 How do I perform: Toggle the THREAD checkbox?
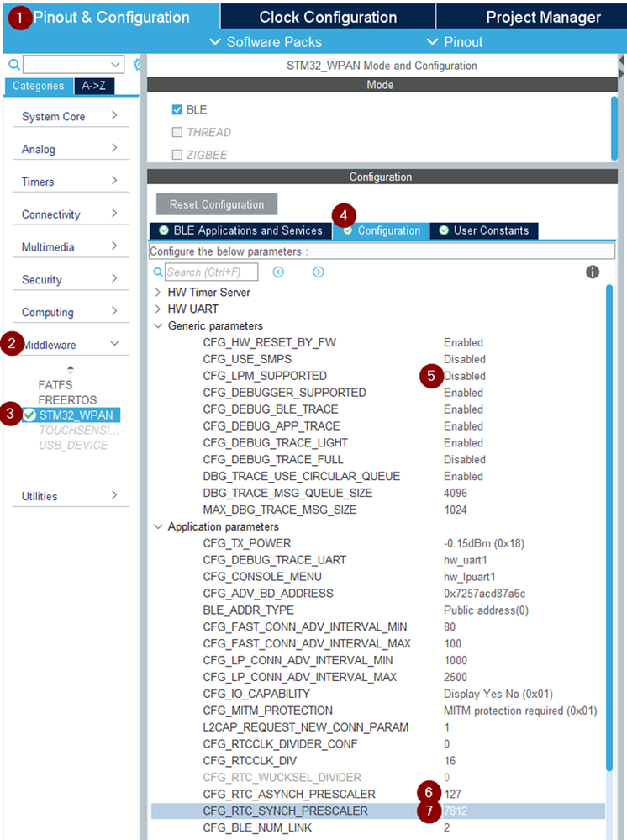[x=177, y=132]
